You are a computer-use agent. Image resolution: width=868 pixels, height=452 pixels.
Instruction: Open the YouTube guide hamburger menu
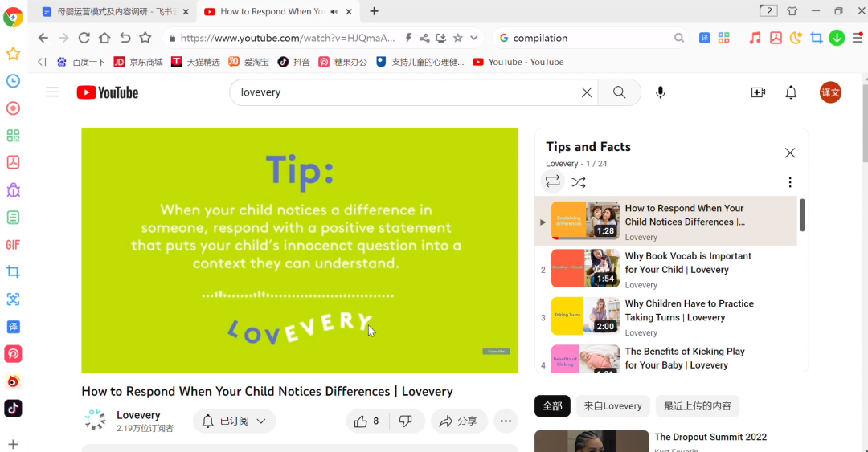52,92
